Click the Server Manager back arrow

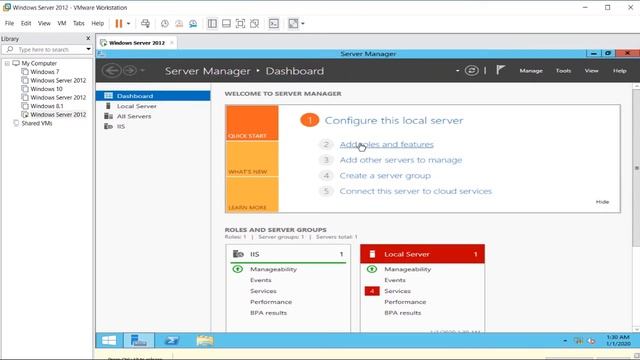point(111,71)
